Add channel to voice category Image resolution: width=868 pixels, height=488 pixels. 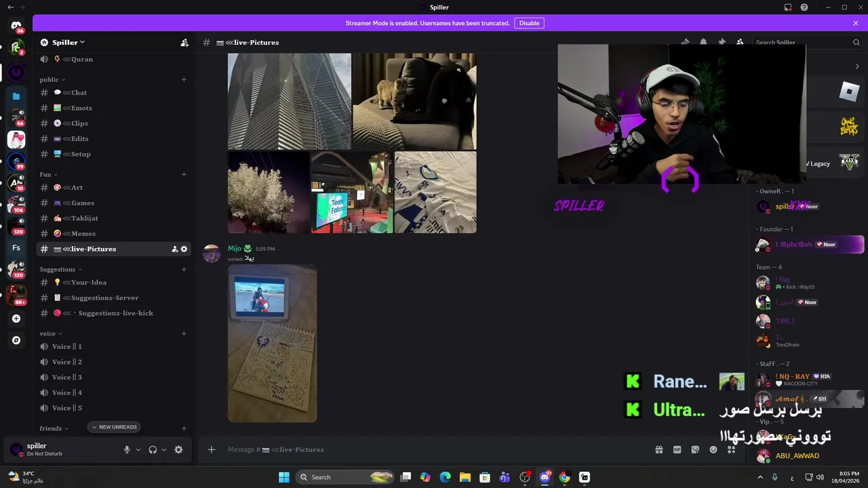click(184, 333)
